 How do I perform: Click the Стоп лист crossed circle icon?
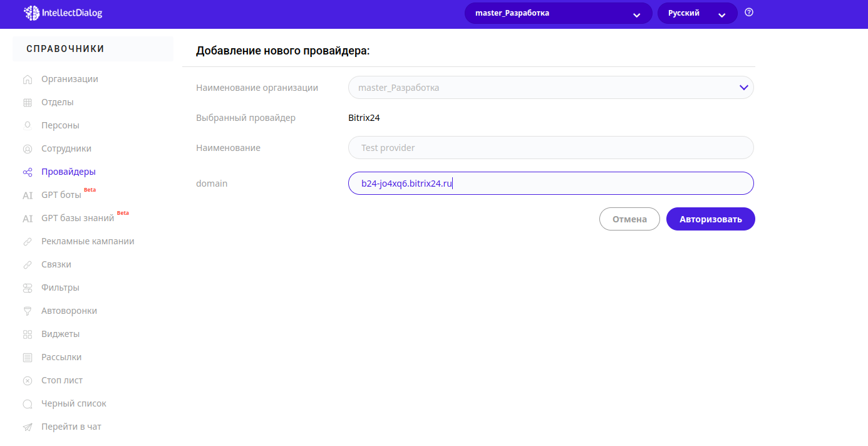tap(28, 381)
